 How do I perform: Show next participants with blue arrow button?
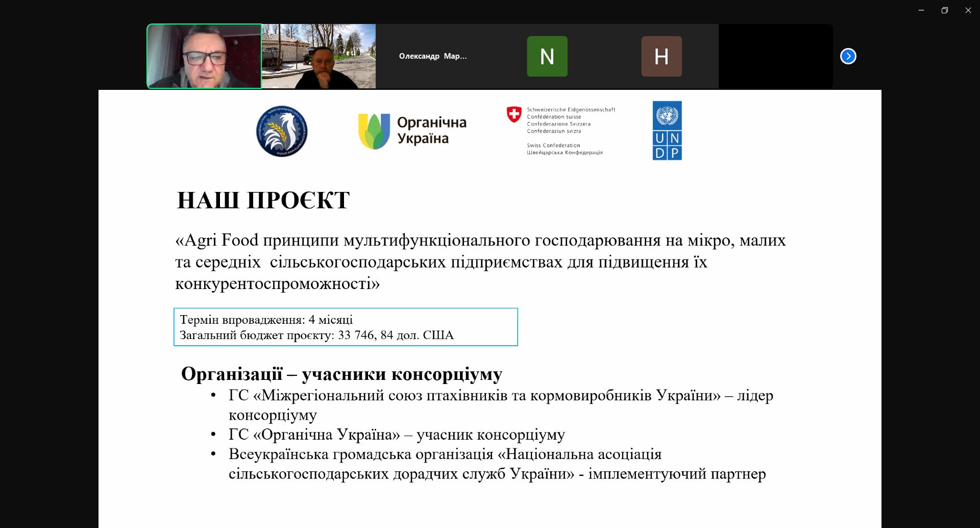pyautogui.click(x=848, y=56)
